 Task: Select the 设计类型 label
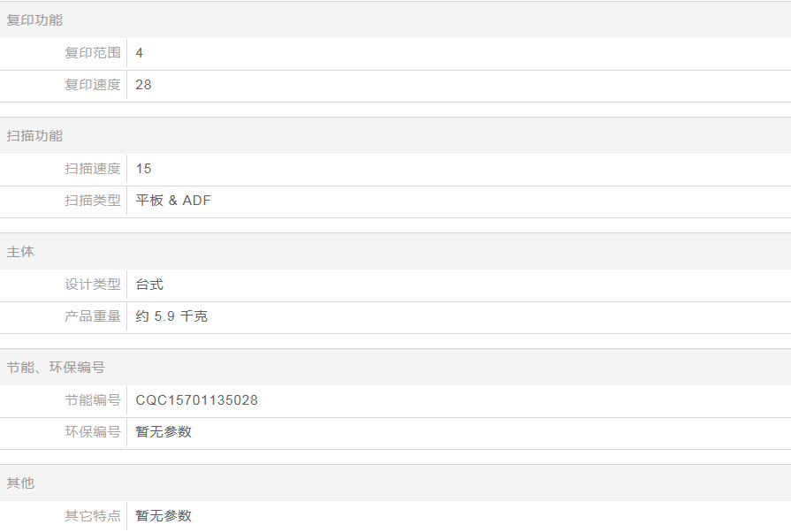click(x=93, y=285)
